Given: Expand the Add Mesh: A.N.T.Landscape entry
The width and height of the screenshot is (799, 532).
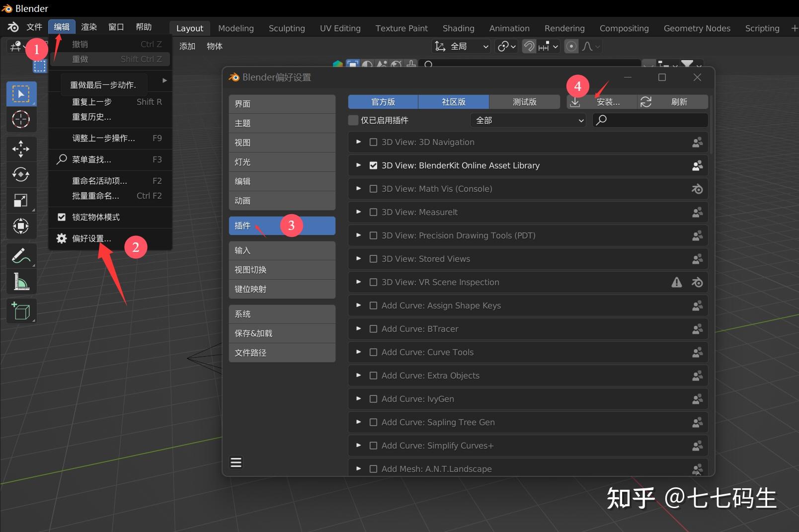Looking at the screenshot, I should pyautogui.click(x=358, y=468).
